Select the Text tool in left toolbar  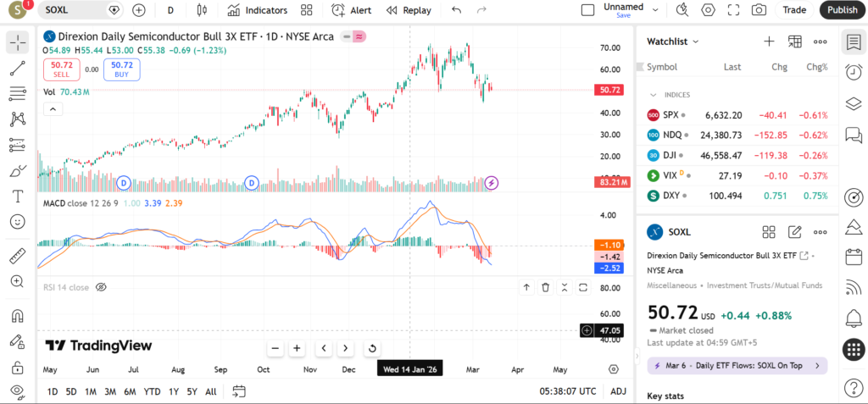pyautogui.click(x=17, y=196)
